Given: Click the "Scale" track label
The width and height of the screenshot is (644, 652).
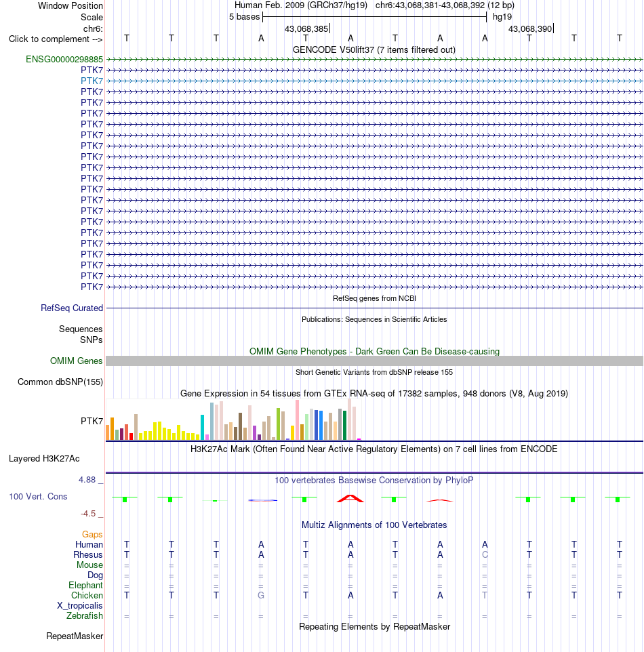Looking at the screenshot, I should (x=92, y=18).
